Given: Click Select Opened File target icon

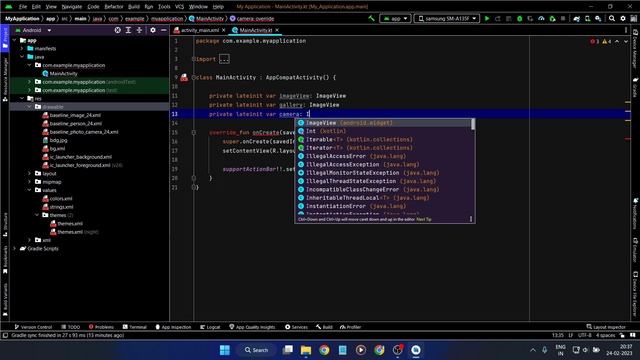Looking at the screenshot, I should pyautogui.click(x=118, y=30).
